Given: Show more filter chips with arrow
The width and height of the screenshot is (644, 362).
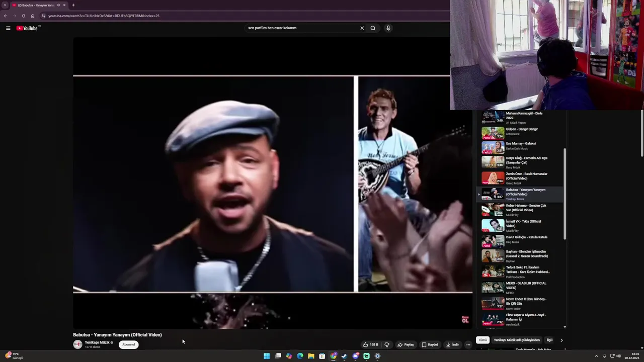Looking at the screenshot, I should tap(561, 340).
